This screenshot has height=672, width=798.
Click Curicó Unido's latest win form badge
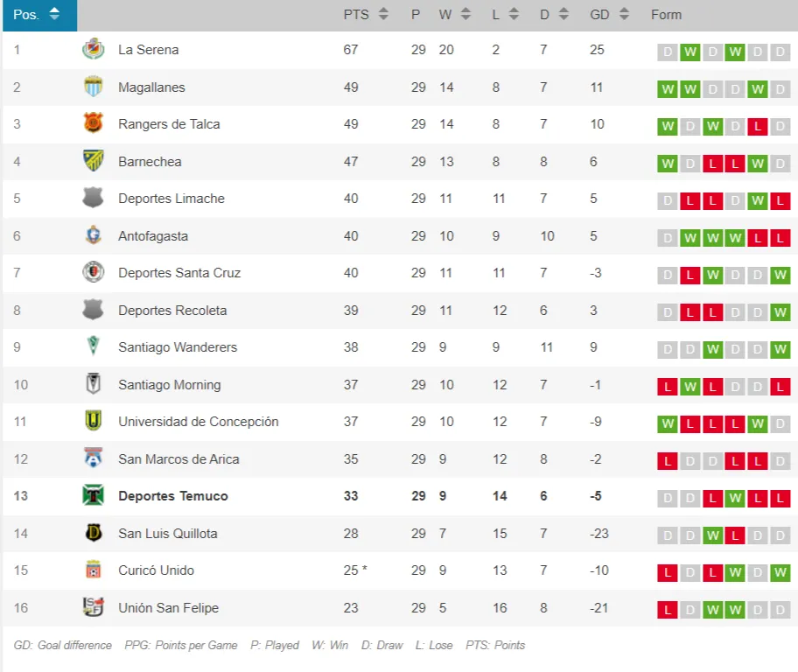click(x=780, y=573)
